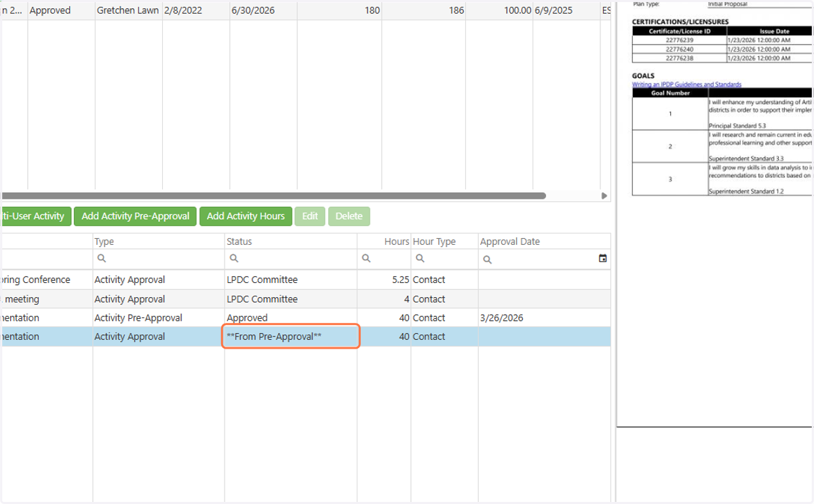Viewport: 814px width, 504px height.
Task: Click the upper grid horizontal scrollbar
Action: click(x=273, y=196)
